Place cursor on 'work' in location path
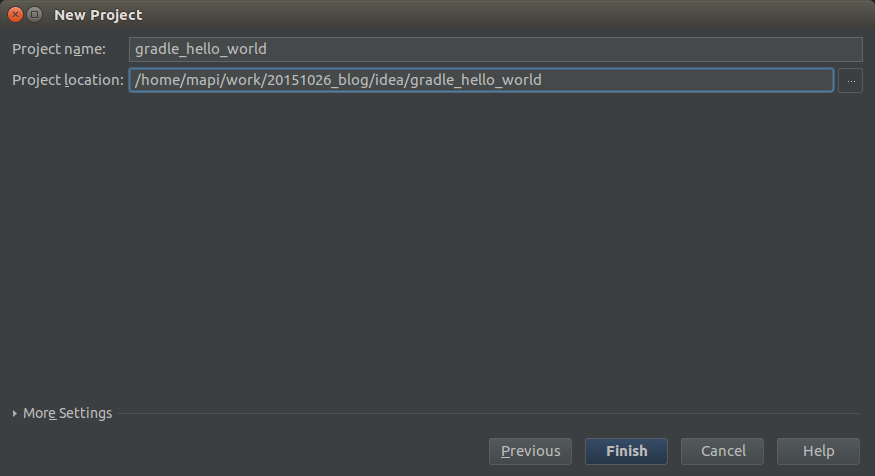The width and height of the screenshot is (875, 476). 243,80
